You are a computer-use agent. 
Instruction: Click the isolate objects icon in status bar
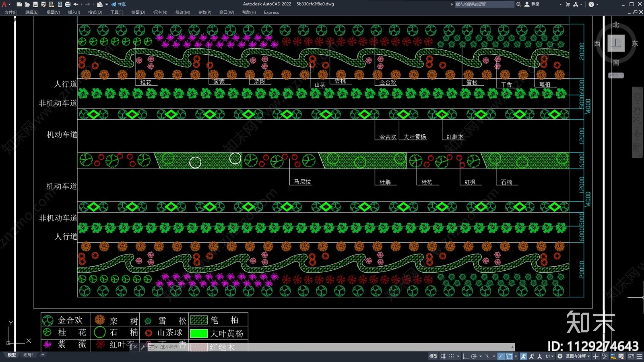click(604, 356)
